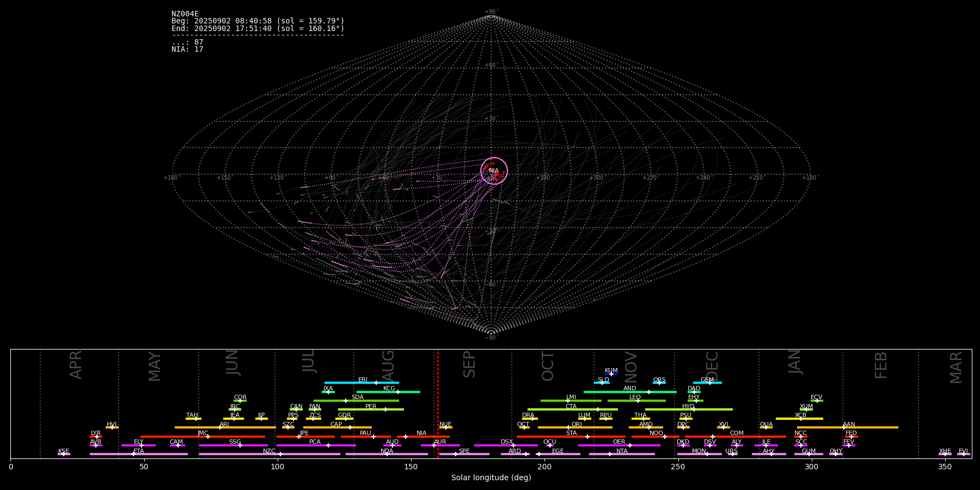Click the End: 20250902 17:51:40 line
Screen dimensions: 980x490
coord(258,28)
